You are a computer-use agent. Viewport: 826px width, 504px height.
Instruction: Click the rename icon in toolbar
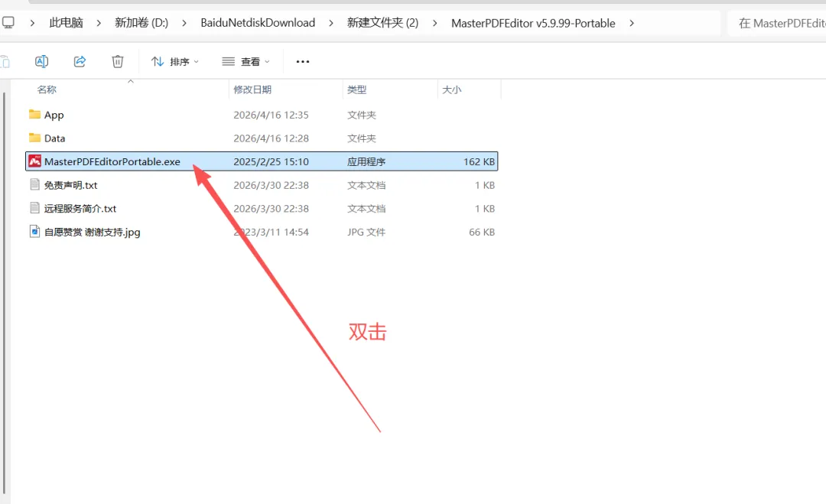click(41, 62)
